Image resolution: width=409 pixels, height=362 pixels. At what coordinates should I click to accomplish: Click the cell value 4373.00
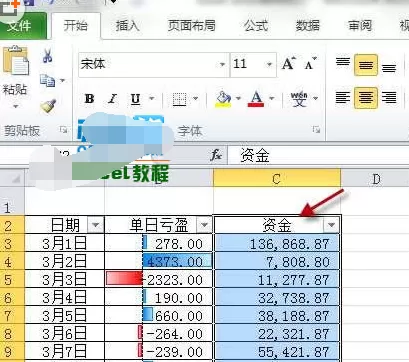[x=174, y=262]
